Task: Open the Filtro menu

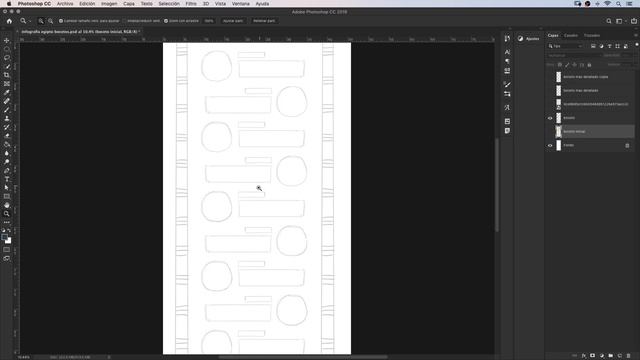Action: click(x=191, y=4)
